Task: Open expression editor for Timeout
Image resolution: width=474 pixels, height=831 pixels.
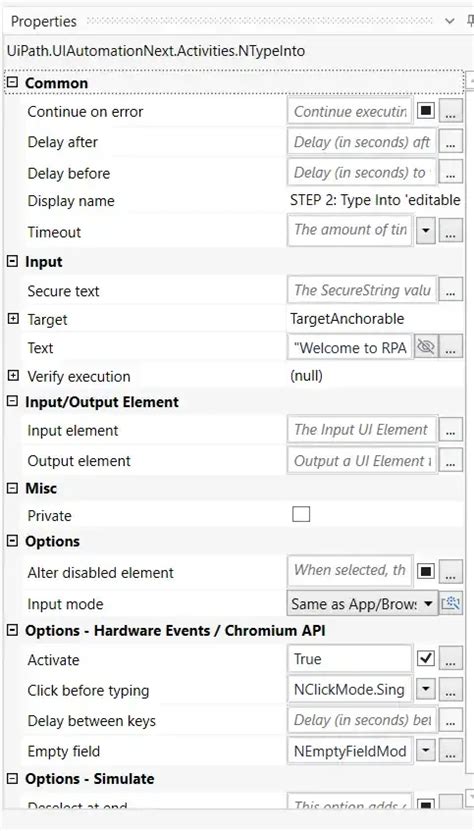Action: tap(450, 231)
